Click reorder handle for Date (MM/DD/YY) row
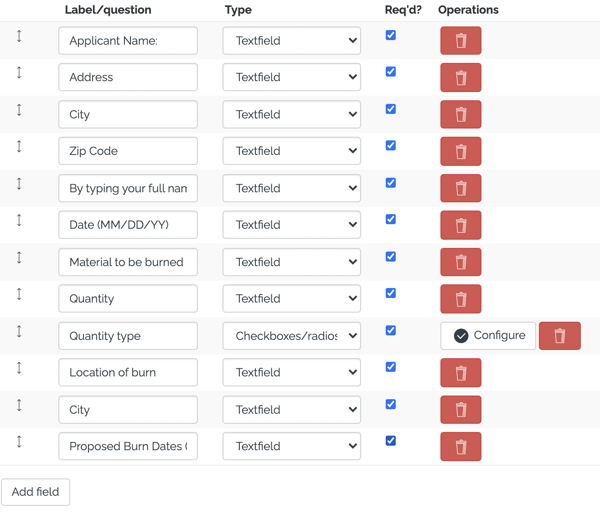The width and height of the screenshot is (600, 514). click(x=19, y=220)
